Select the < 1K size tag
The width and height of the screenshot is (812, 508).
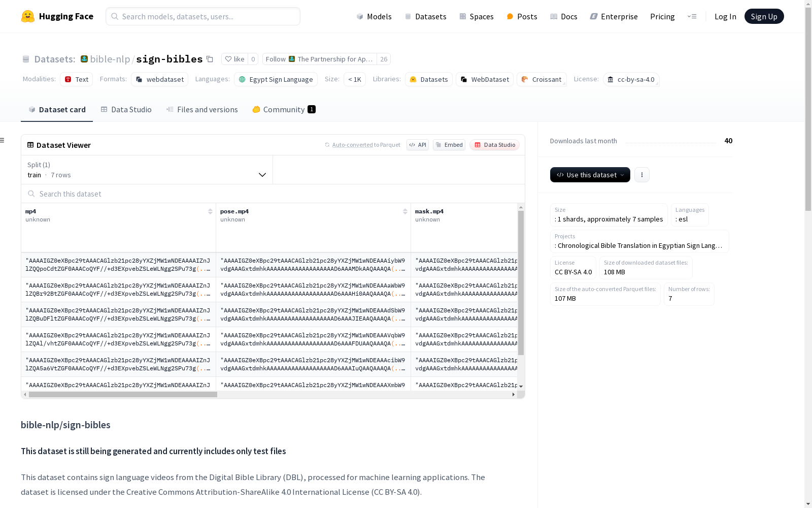pos(355,79)
